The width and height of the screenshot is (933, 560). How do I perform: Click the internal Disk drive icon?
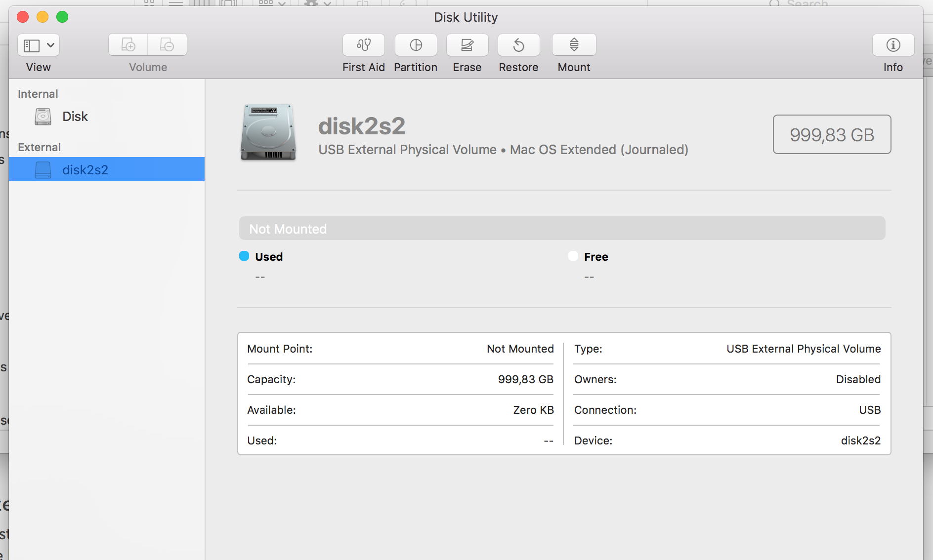click(43, 117)
